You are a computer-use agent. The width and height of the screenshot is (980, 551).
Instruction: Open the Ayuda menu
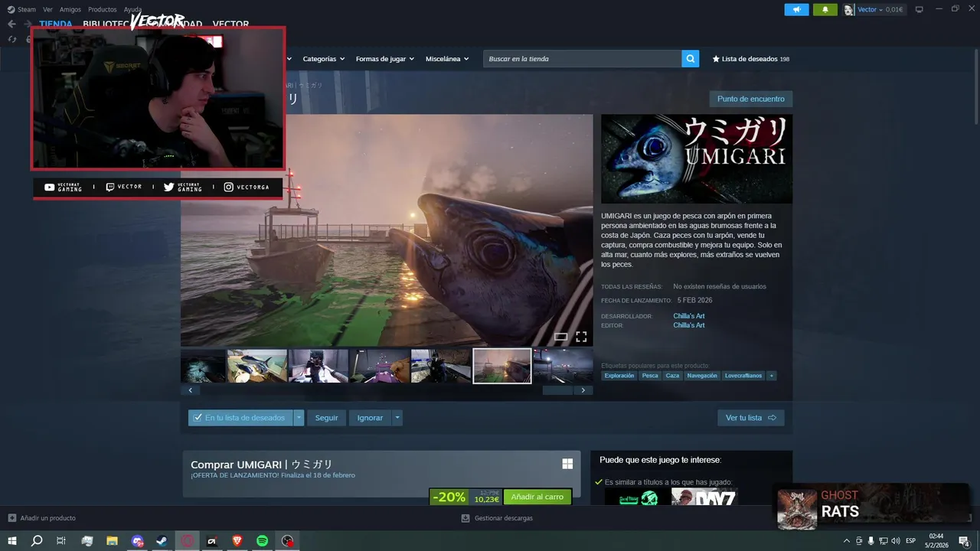click(132, 9)
